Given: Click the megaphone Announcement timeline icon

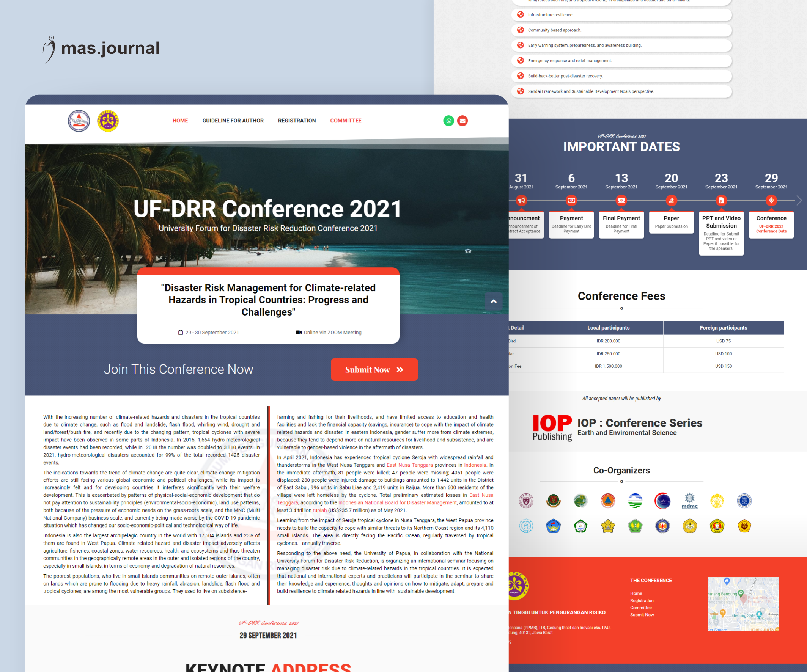Looking at the screenshot, I should [x=521, y=200].
